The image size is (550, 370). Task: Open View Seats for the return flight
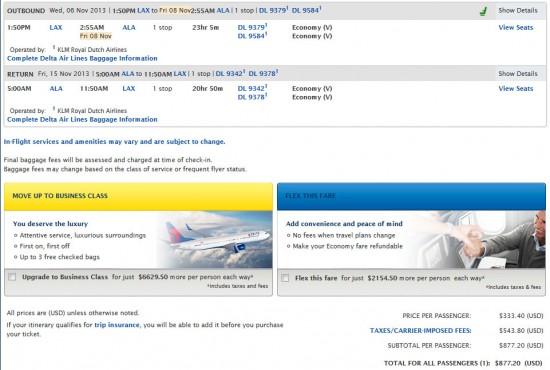click(x=516, y=88)
